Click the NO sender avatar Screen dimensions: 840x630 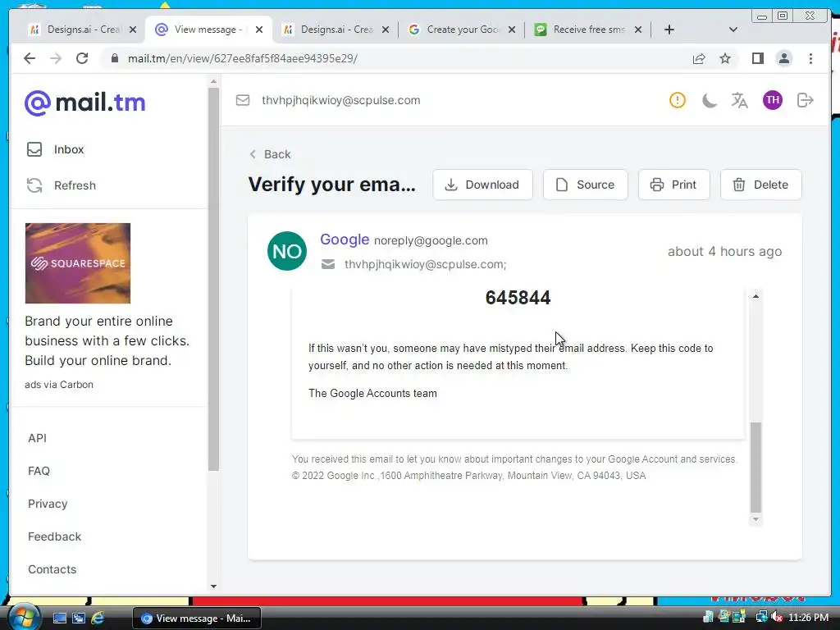(287, 251)
